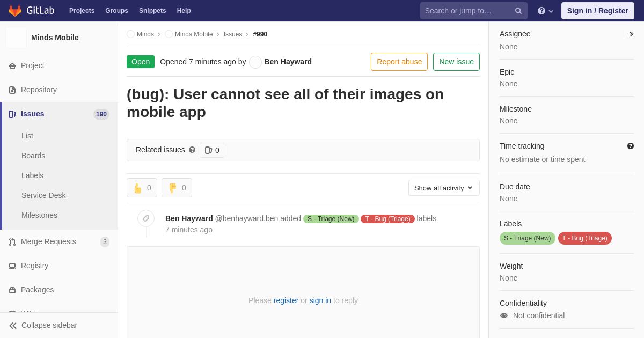Click the thumbs up emoji button
The image size is (644, 338).
(x=142, y=188)
